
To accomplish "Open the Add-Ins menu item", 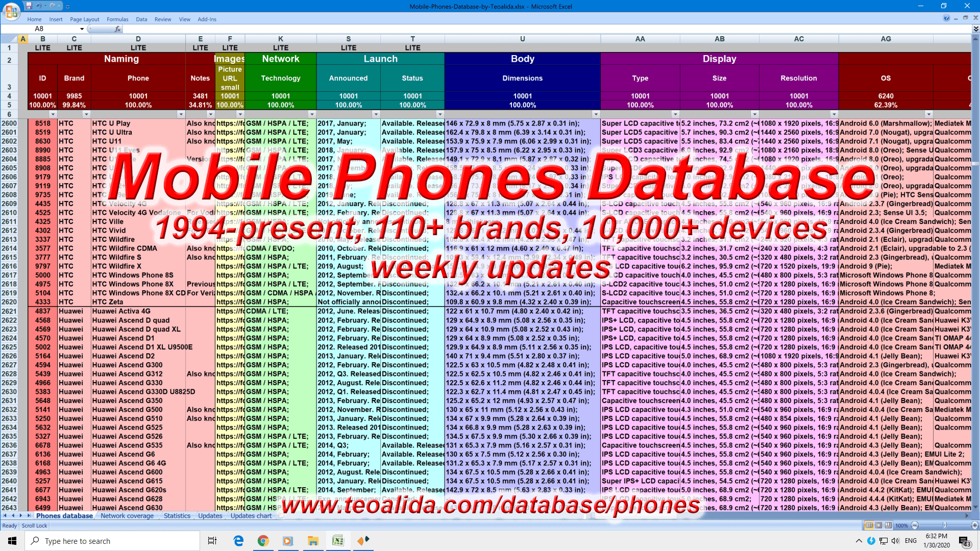I will click(x=207, y=19).
